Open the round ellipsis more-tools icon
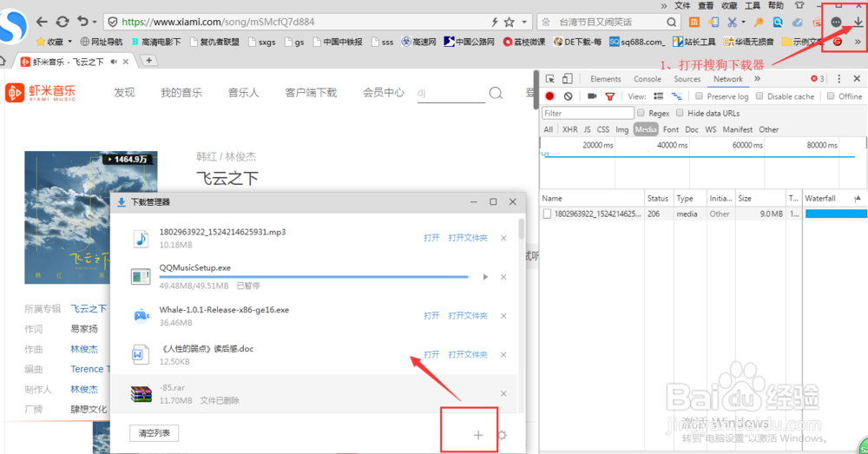Image resolution: width=868 pixels, height=454 pixels. [837, 23]
